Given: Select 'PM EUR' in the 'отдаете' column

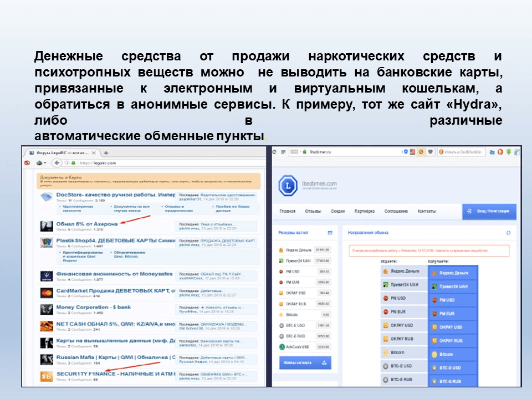Looking at the screenshot, I should (x=404, y=312).
